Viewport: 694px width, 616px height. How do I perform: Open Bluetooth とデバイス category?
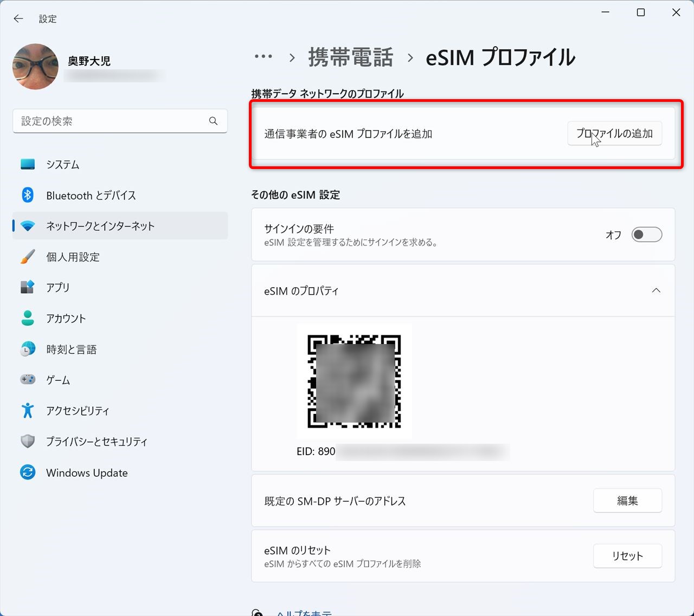(x=120, y=195)
